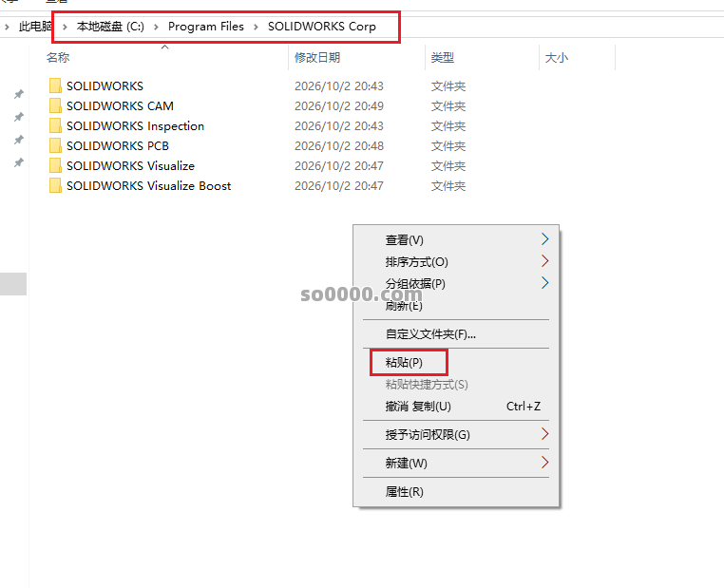Select the SOLIDWORKS Visualize Boost folder icon

coord(55,185)
